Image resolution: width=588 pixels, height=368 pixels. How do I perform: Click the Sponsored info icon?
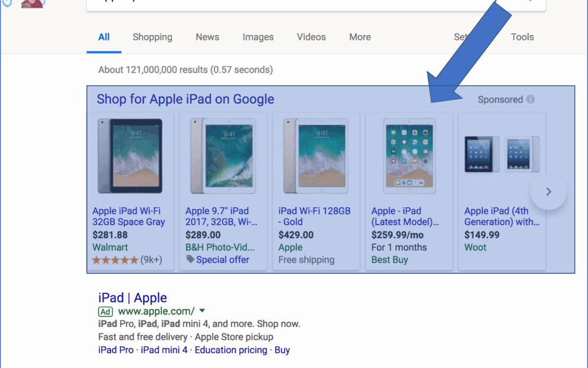pyautogui.click(x=530, y=100)
